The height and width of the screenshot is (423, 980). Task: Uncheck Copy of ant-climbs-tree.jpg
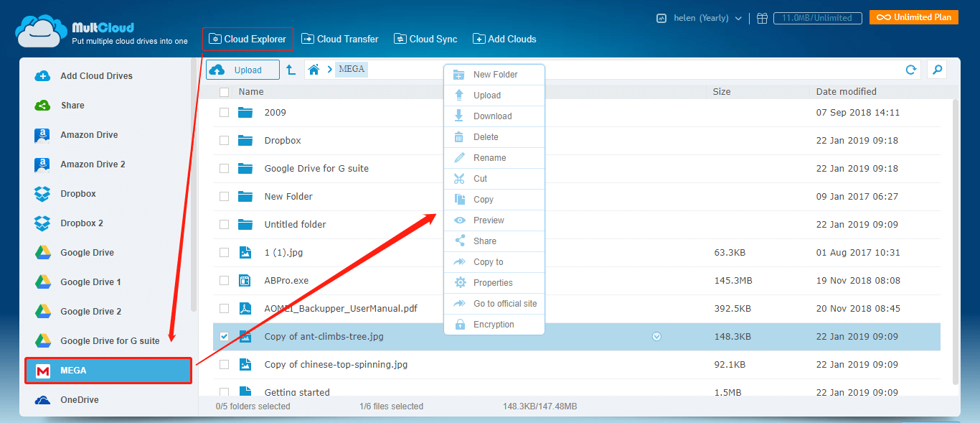pos(224,336)
